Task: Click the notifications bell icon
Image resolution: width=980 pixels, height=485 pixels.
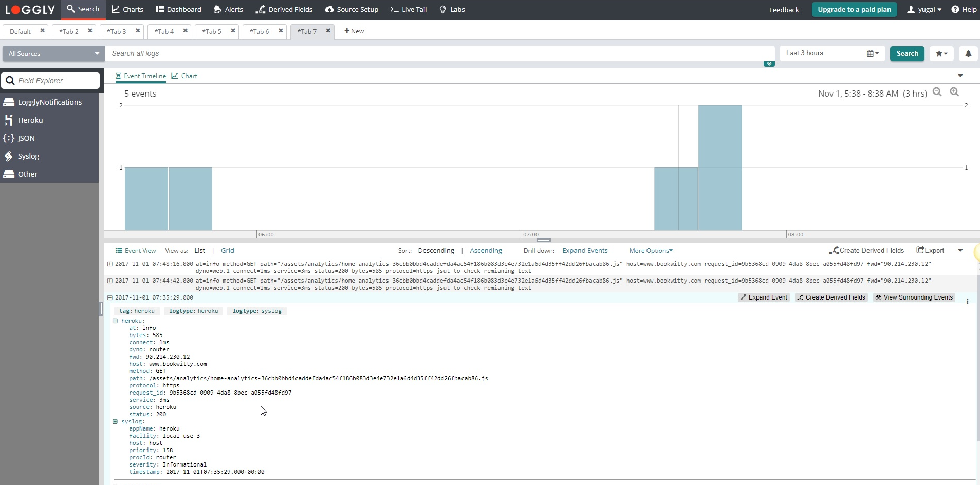Action: click(x=968, y=53)
